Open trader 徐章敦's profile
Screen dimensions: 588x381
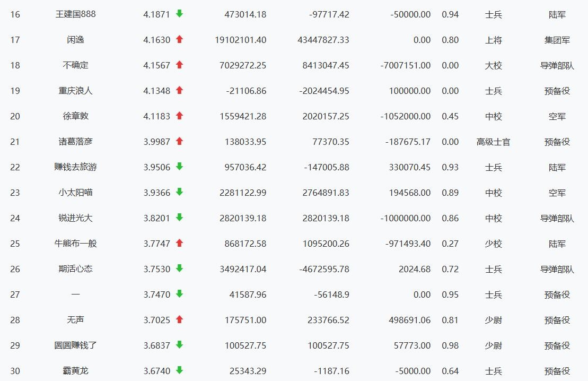coord(75,116)
